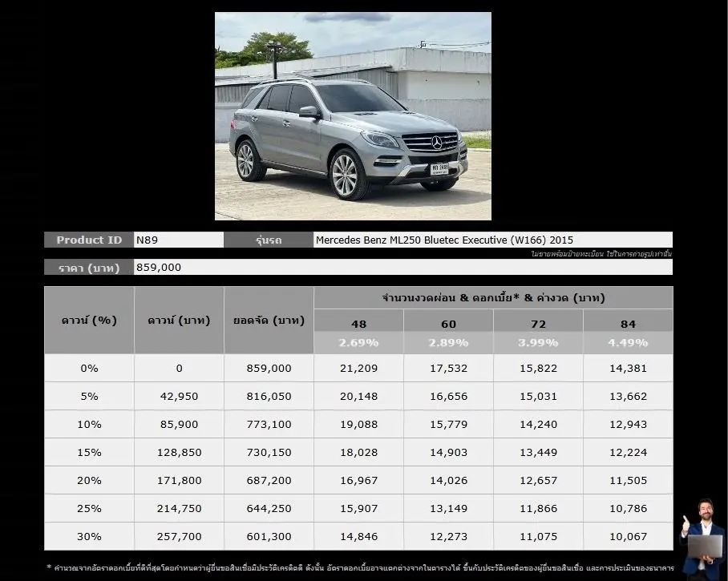Image resolution: width=728 pixels, height=581 pixels.
Task: Click down payment amount 42,950
Action: 180,397
